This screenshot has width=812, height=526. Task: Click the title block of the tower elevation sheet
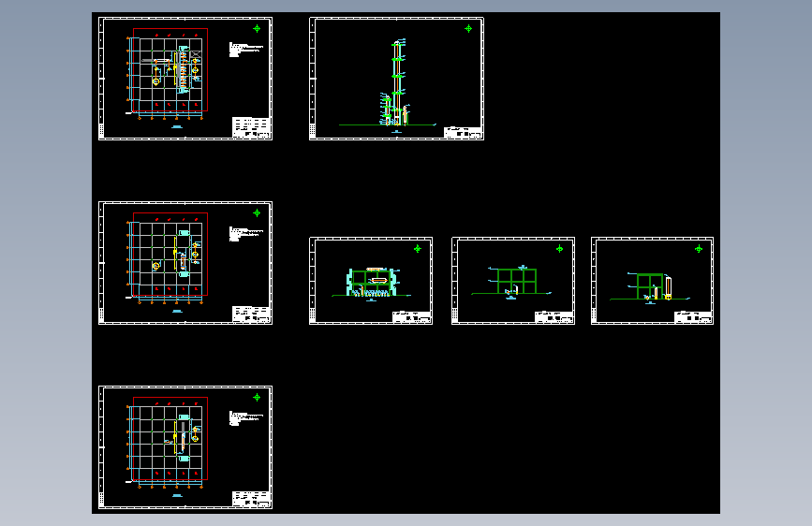tap(463, 133)
